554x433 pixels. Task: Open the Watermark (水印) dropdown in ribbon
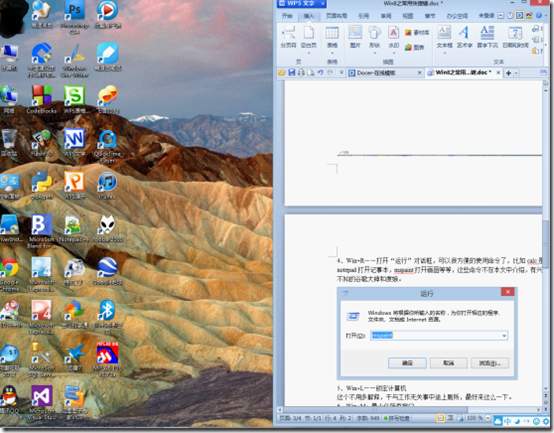[394, 53]
